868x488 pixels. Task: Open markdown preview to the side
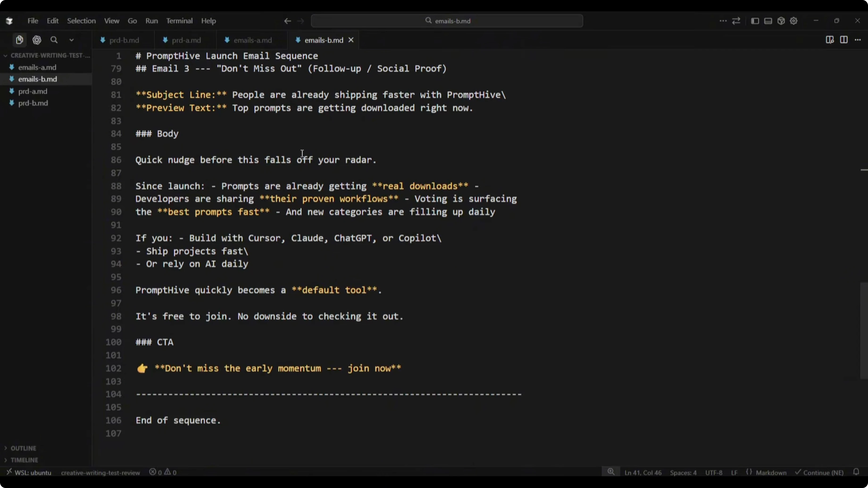pos(830,40)
